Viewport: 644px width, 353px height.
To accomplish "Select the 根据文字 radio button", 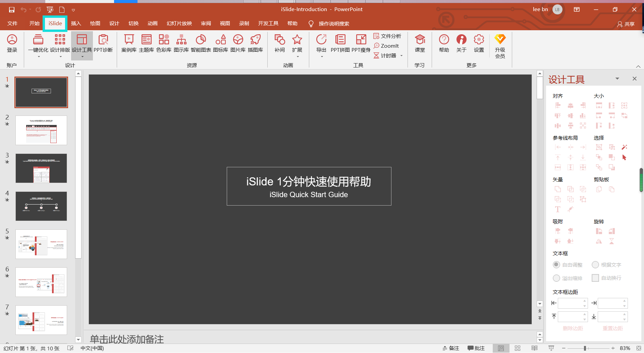I will point(595,265).
